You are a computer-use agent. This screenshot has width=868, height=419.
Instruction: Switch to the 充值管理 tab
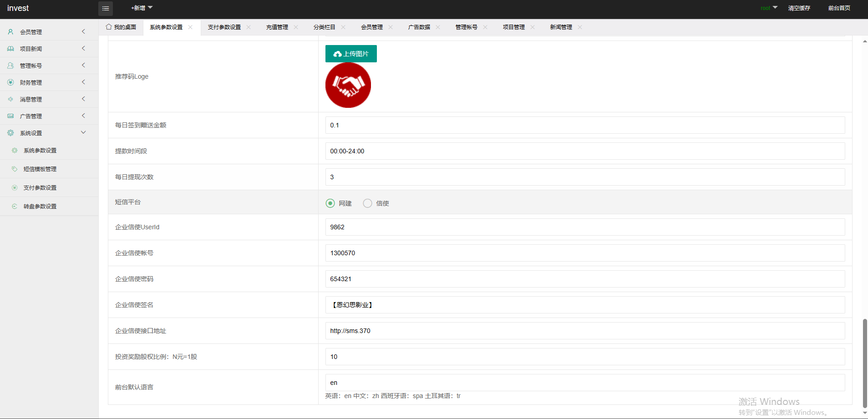[277, 27]
